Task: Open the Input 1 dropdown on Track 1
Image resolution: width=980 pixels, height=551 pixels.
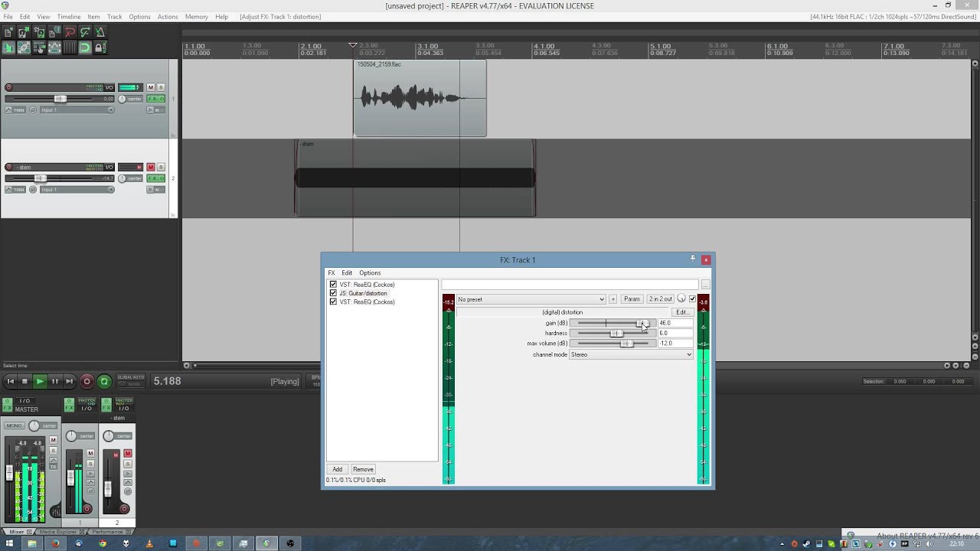Action: point(77,110)
